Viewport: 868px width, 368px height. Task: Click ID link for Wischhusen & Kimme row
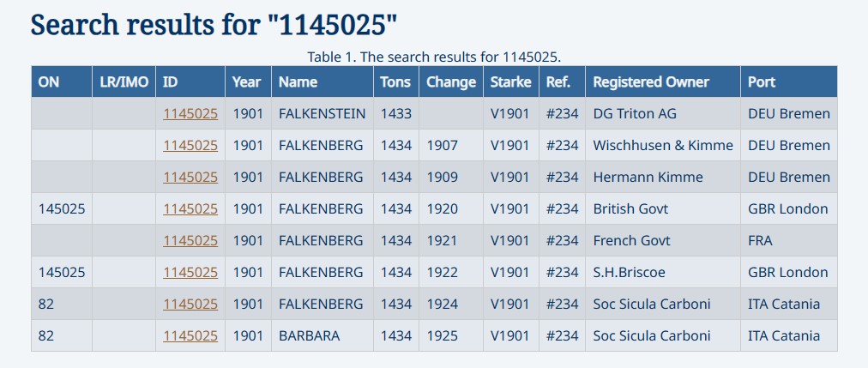[190, 145]
